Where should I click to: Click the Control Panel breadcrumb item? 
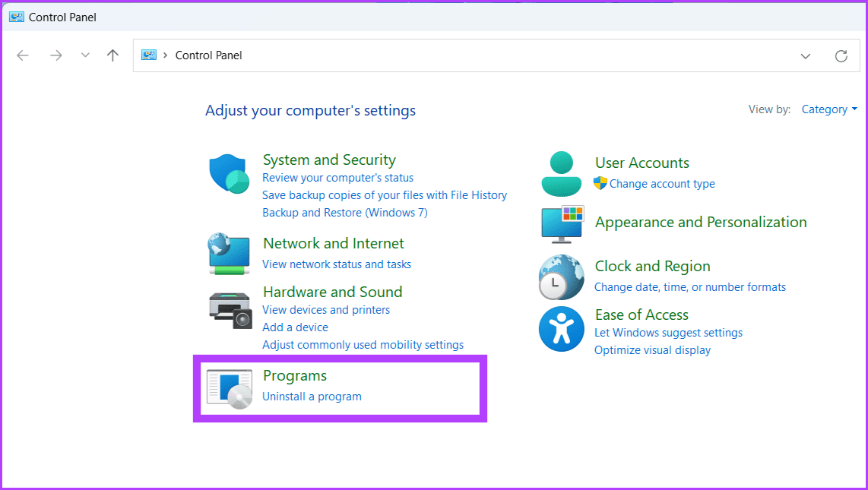[x=208, y=55]
